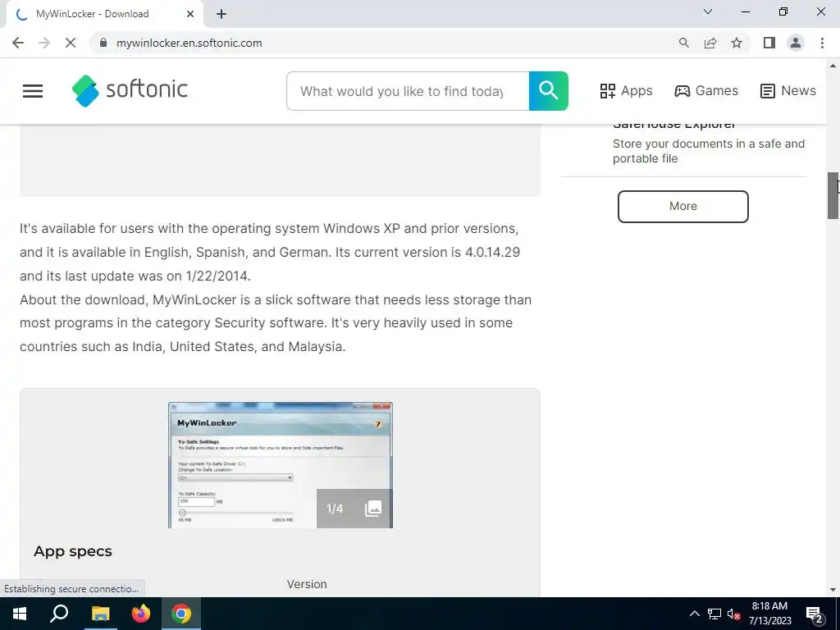Click the More button in sidebar

click(x=683, y=206)
